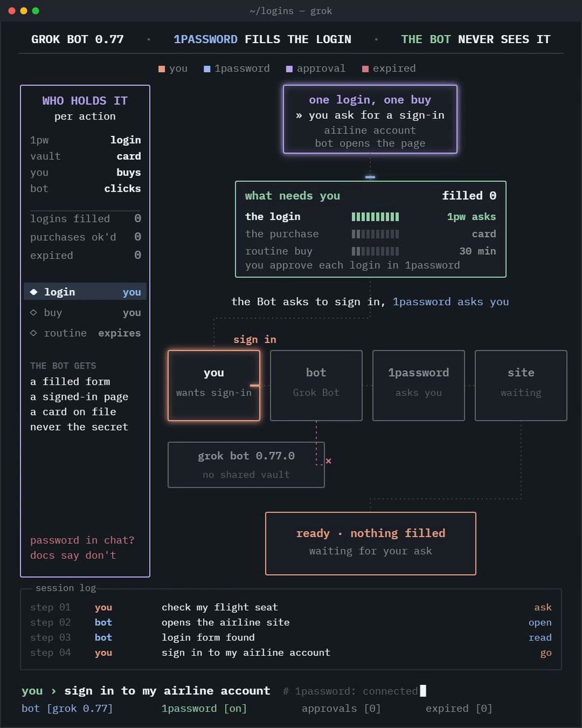Viewport: 582px width, 728px height.
Task: Click the red x marker by the grok bot box
Action: [329, 461]
